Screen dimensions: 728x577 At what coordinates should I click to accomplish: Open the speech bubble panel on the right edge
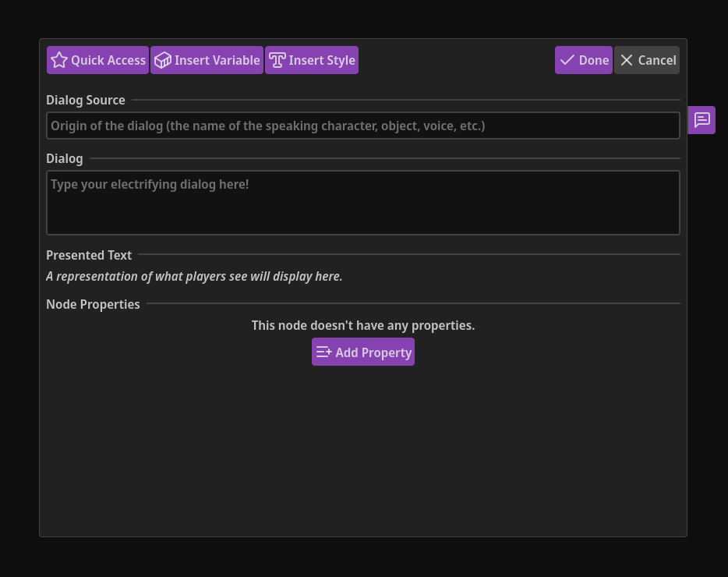[701, 120]
